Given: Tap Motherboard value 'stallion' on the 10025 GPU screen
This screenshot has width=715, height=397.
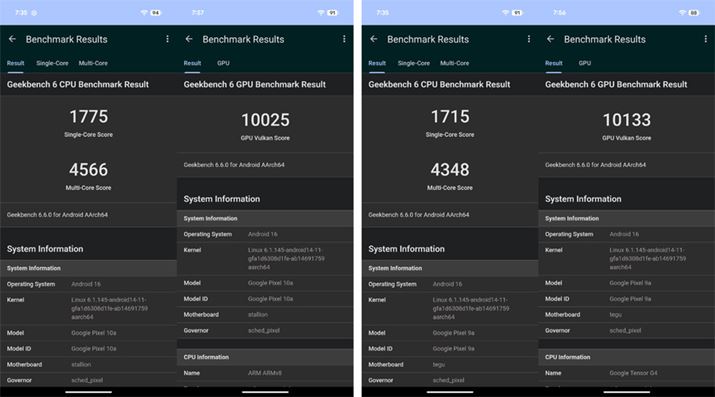Looking at the screenshot, I should click(x=258, y=315).
